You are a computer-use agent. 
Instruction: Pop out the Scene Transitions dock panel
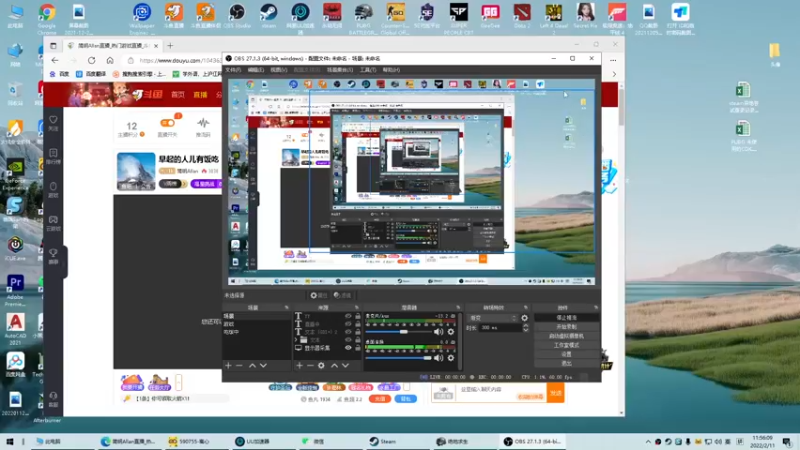click(526, 308)
